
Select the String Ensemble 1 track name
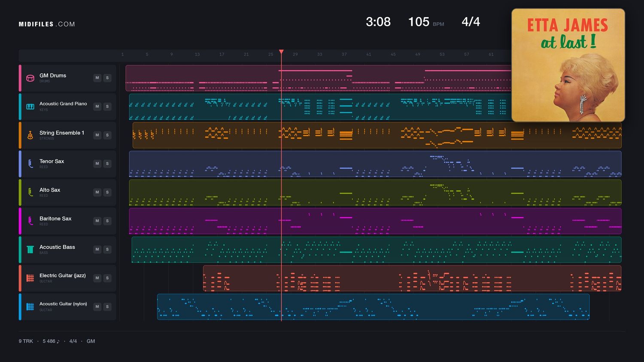pyautogui.click(x=62, y=133)
